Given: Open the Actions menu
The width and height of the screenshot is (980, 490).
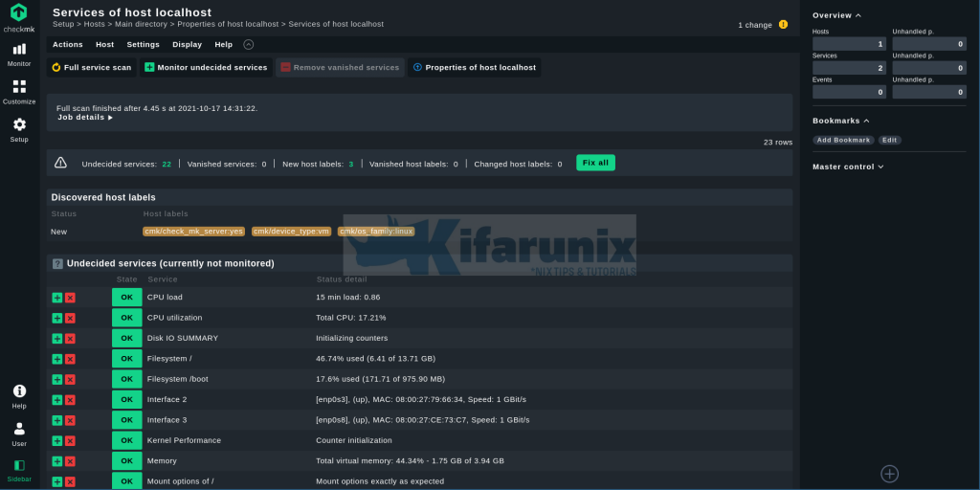Looking at the screenshot, I should tap(68, 44).
